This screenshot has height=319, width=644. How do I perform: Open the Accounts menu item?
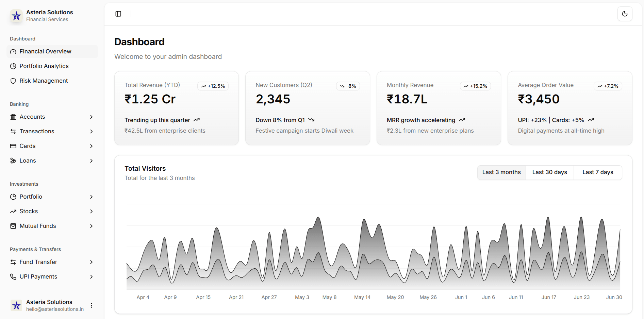pos(52,117)
